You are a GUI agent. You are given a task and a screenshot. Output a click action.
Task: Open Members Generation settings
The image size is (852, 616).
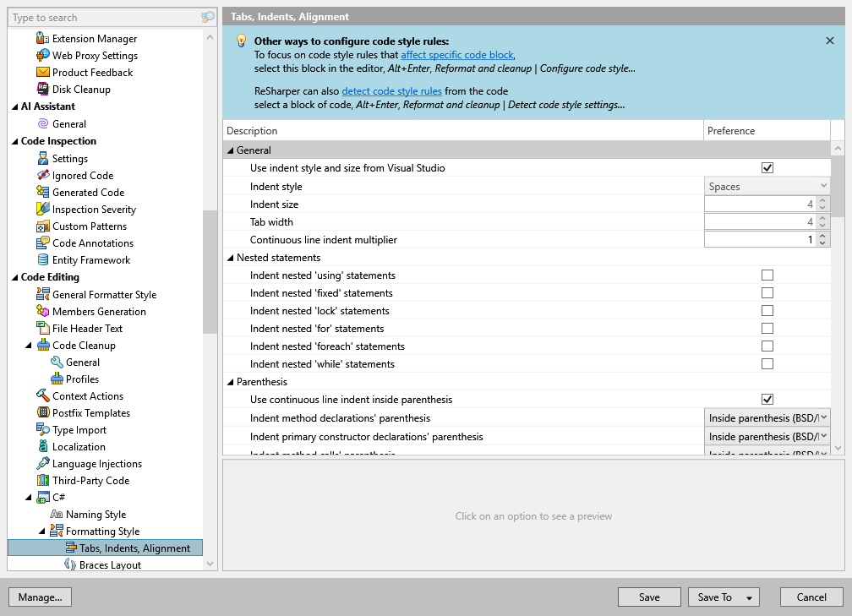click(x=93, y=311)
